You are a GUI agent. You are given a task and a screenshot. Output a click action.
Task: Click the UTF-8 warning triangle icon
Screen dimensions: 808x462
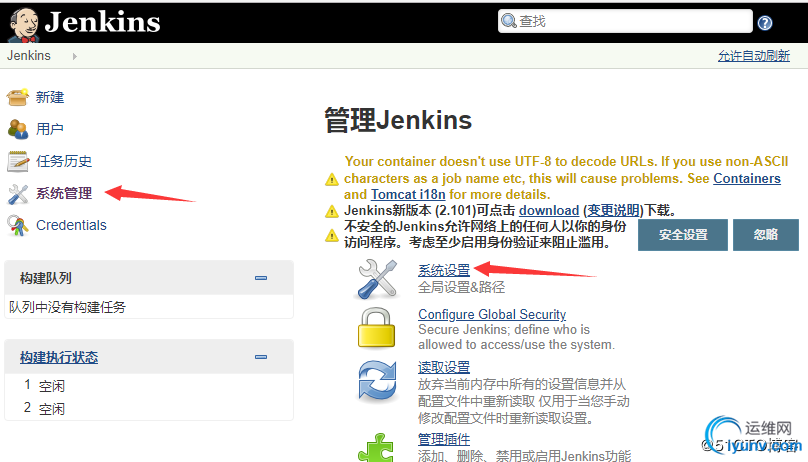click(x=332, y=180)
